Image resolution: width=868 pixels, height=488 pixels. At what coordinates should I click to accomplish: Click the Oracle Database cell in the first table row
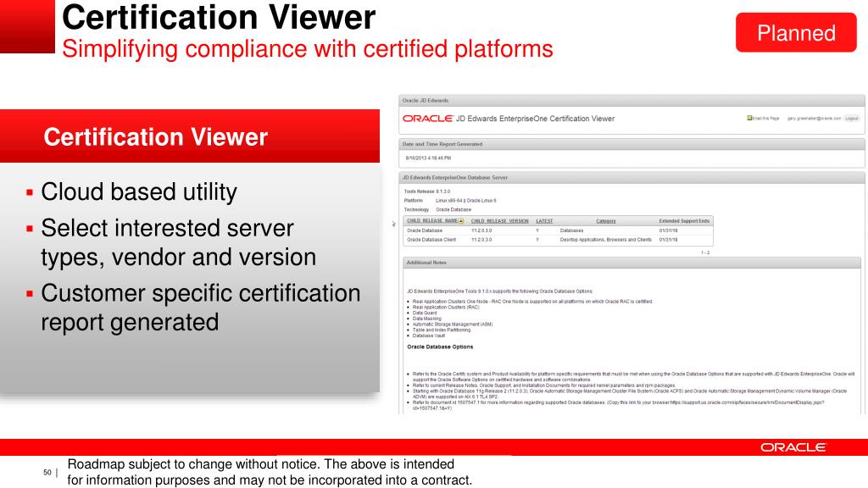tap(425, 230)
